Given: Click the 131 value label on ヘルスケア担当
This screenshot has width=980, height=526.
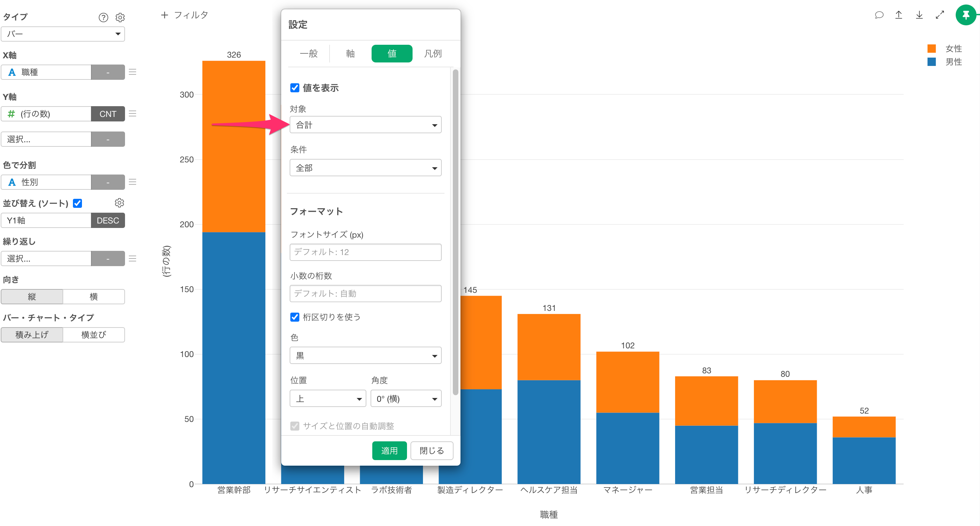Looking at the screenshot, I should point(549,308).
